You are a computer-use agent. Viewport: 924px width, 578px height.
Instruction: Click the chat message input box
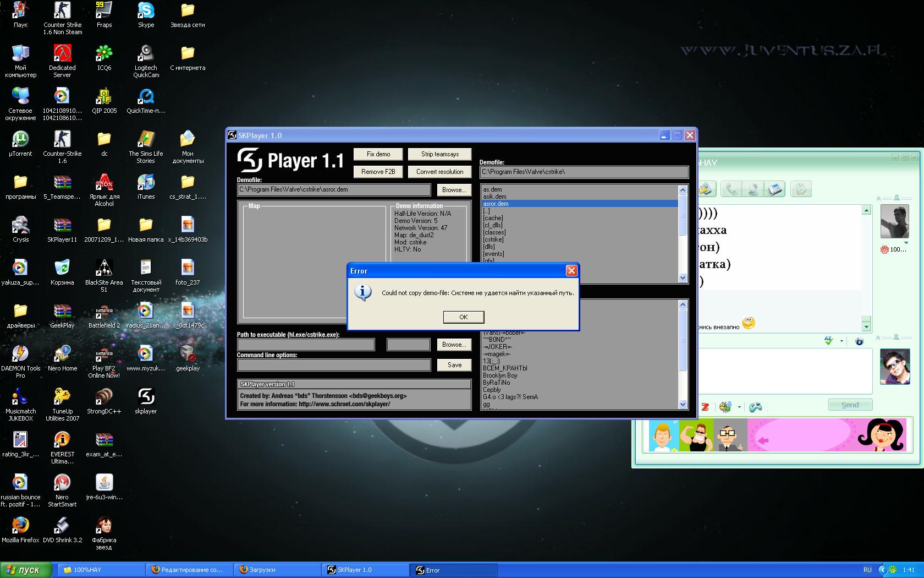click(x=785, y=371)
